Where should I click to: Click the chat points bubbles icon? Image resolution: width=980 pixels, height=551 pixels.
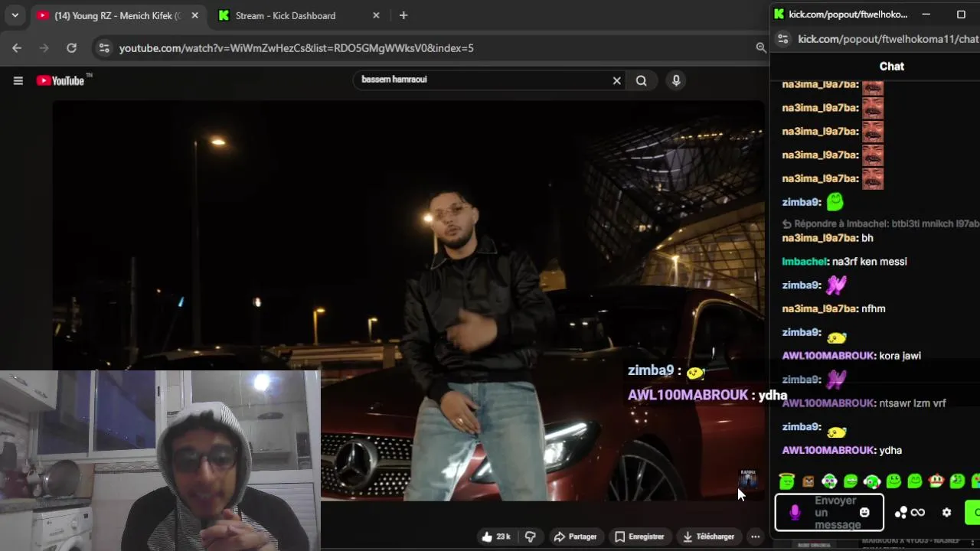click(900, 513)
